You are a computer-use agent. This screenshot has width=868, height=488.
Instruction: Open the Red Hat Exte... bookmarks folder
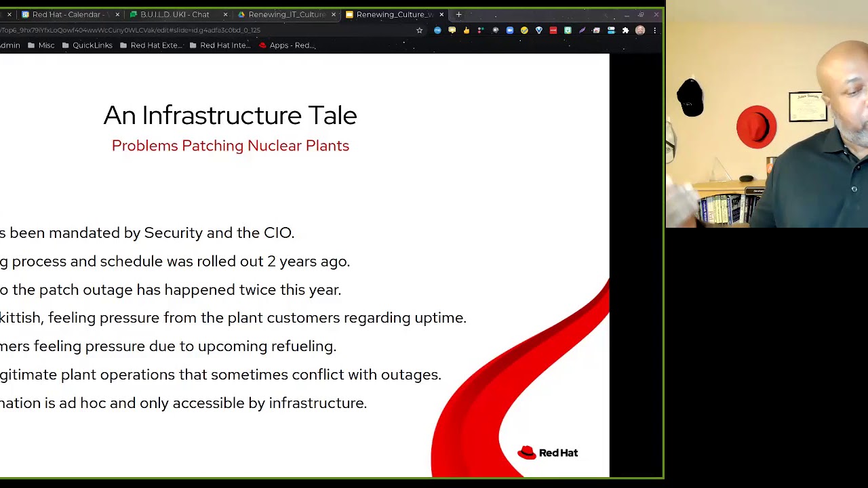tap(151, 45)
